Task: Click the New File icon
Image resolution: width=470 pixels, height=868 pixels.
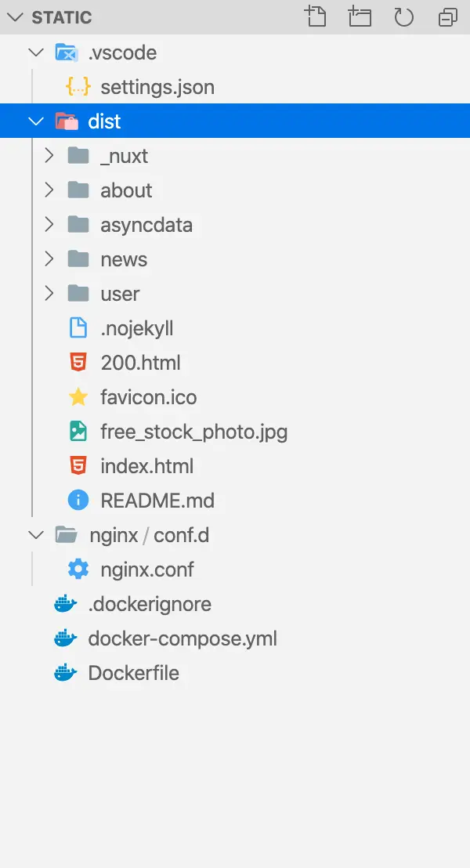Action: click(x=315, y=17)
